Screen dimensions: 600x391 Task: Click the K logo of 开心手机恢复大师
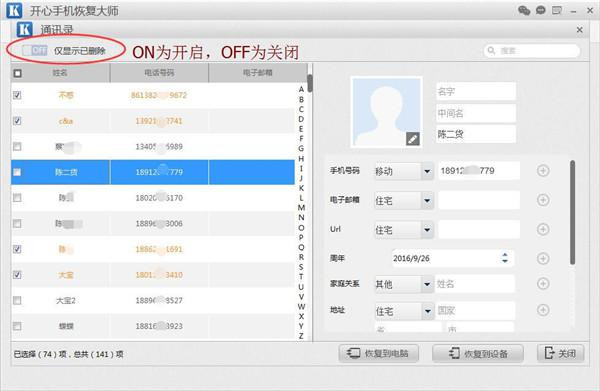tap(14, 10)
